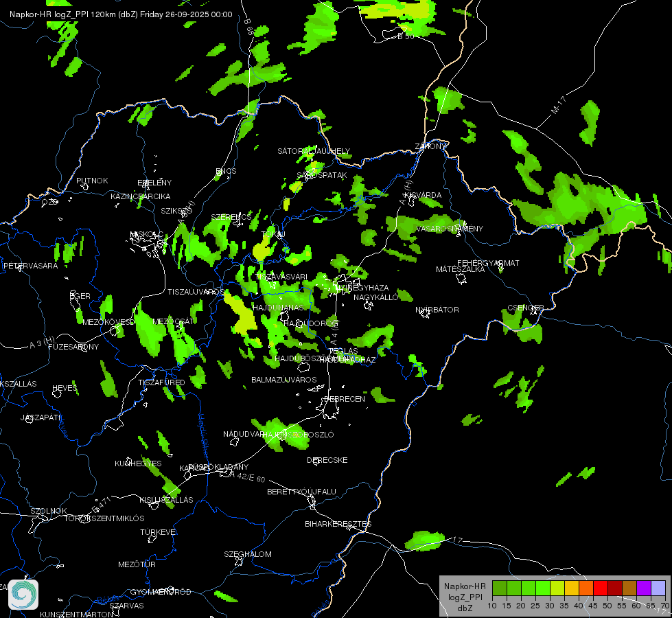Screen dimensions: 672x618
Task: Click the 60-65 dBZ purple legend swatch
Action: (x=644, y=588)
